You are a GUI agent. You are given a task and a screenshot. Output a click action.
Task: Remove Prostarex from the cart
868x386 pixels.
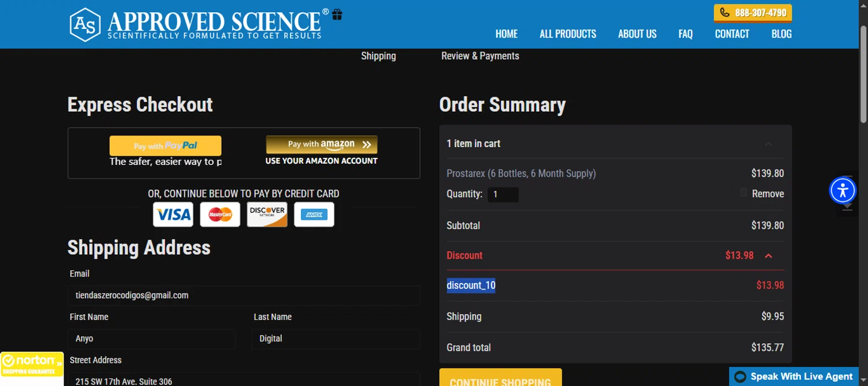768,194
